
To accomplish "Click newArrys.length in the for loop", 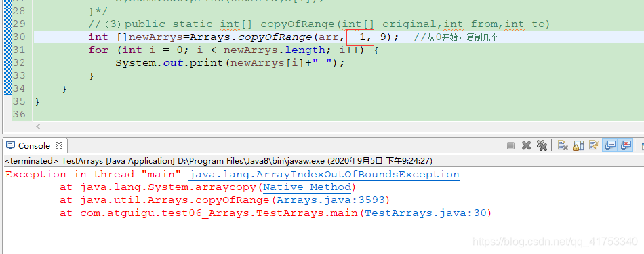I will click(x=274, y=50).
